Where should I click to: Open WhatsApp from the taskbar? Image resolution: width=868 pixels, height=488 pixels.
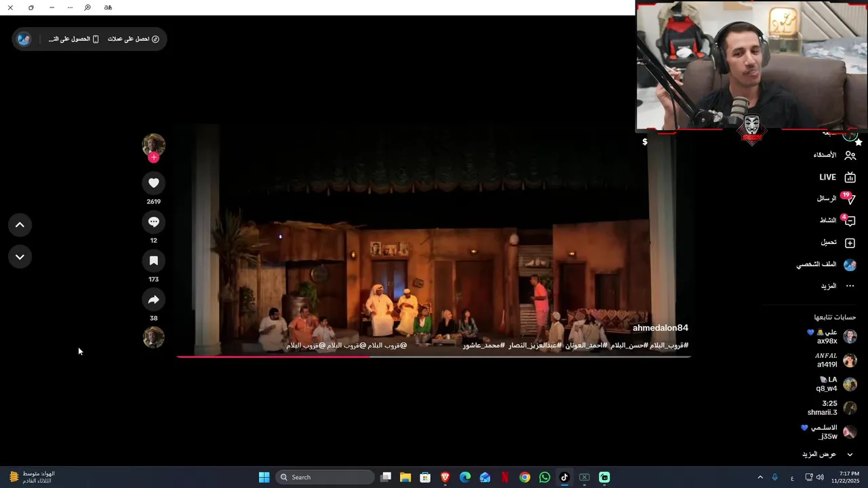(x=545, y=477)
